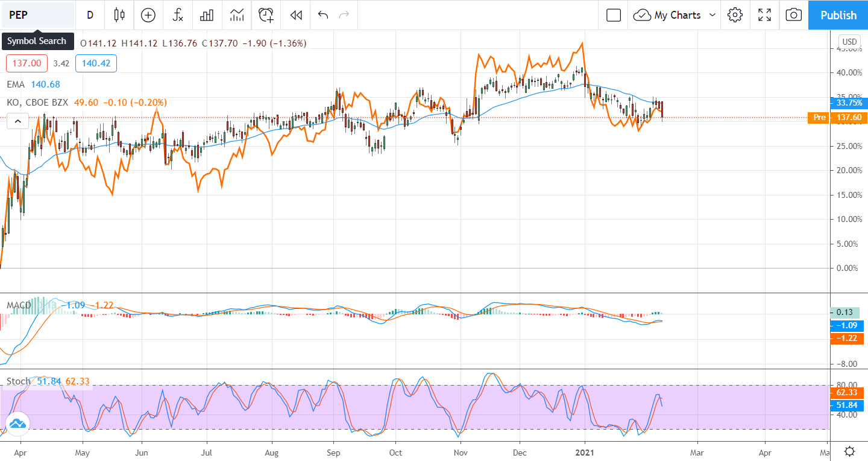Open the D timeframe interval selector

90,15
